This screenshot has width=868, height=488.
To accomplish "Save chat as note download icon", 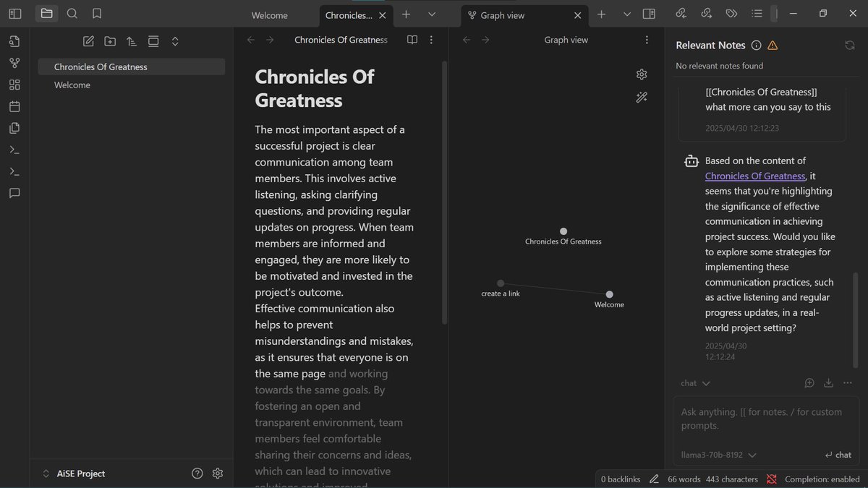I will pyautogui.click(x=829, y=383).
